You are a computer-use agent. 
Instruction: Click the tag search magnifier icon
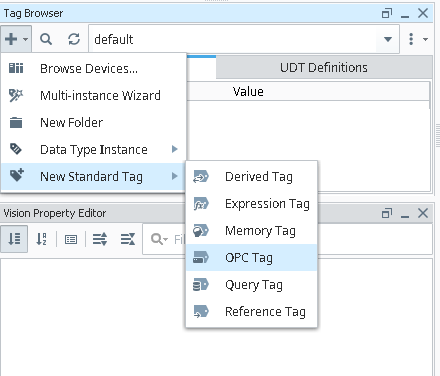pyautogui.click(x=46, y=39)
